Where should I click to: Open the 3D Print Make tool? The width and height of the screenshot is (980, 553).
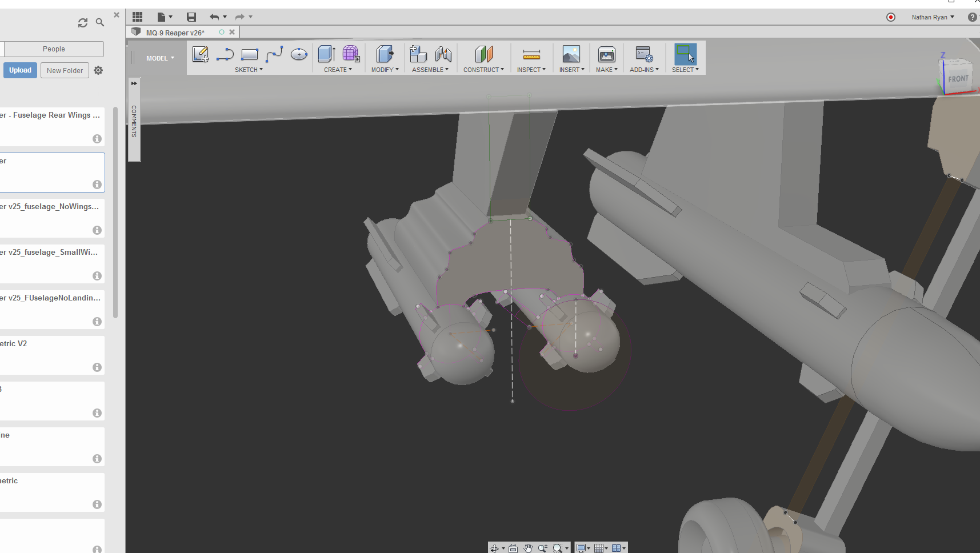point(606,55)
